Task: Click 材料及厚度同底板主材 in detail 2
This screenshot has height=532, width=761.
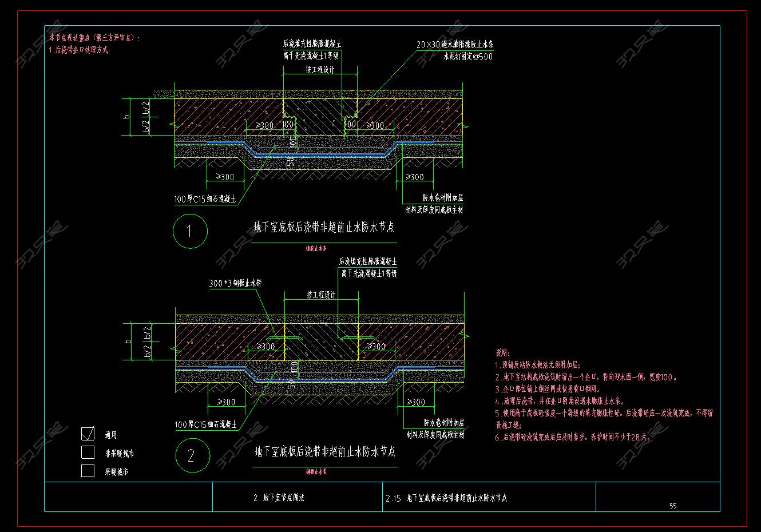Action: [x=435, y=435]
